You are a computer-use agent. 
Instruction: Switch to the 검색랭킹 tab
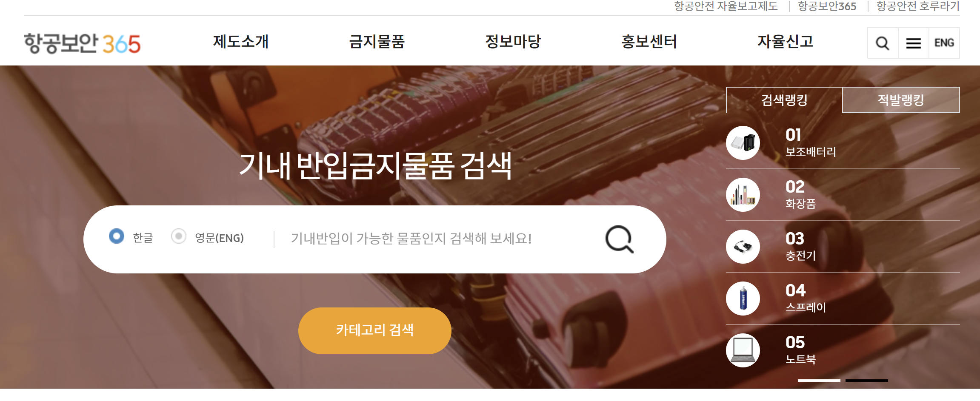tap(784, 100)
